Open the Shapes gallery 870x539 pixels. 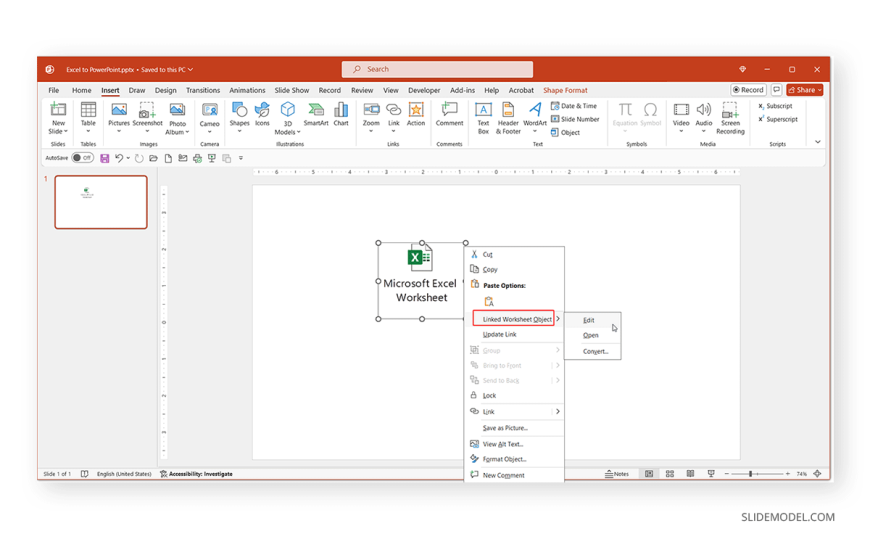[240, 118]
